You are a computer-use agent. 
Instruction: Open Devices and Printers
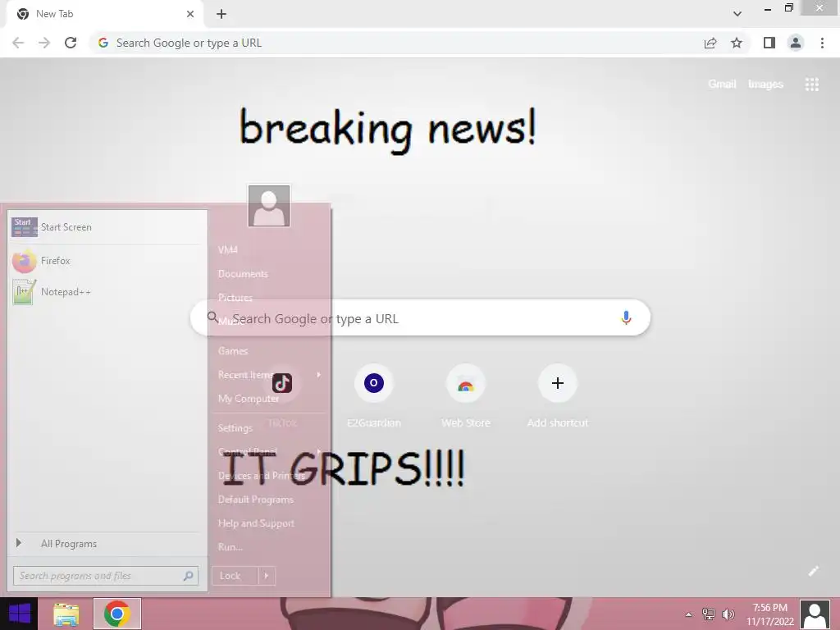pyautogui.click(x=261, y=476)
